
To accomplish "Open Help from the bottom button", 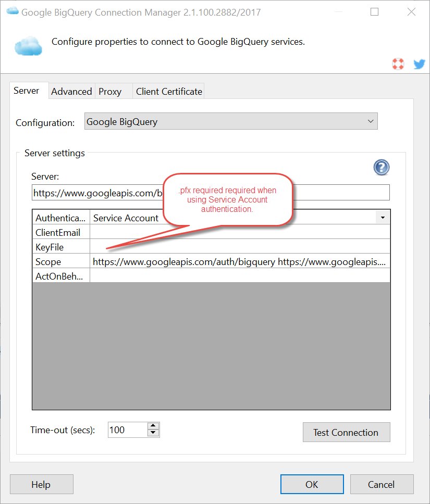I will pyautogui.click(x=41, y=484).
